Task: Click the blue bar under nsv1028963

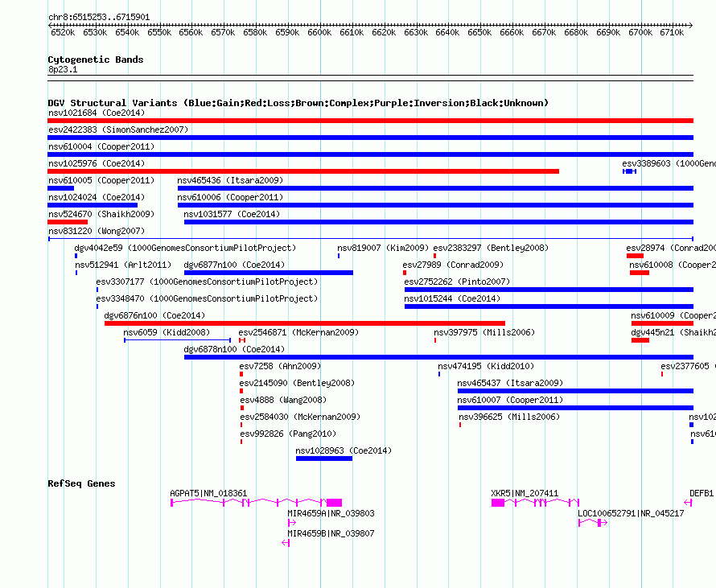Action: click(324, 458)
